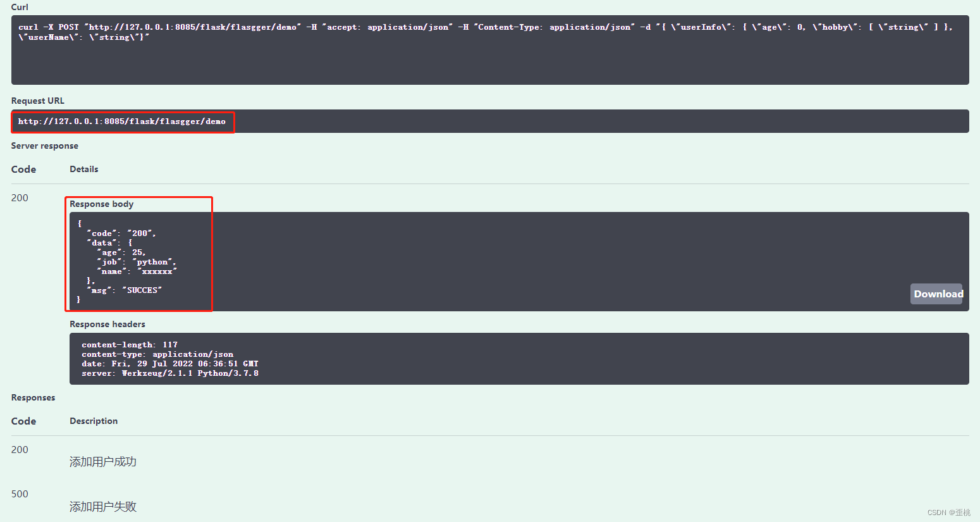Click the "code": "200" line in response JSON

click(121, 233)
